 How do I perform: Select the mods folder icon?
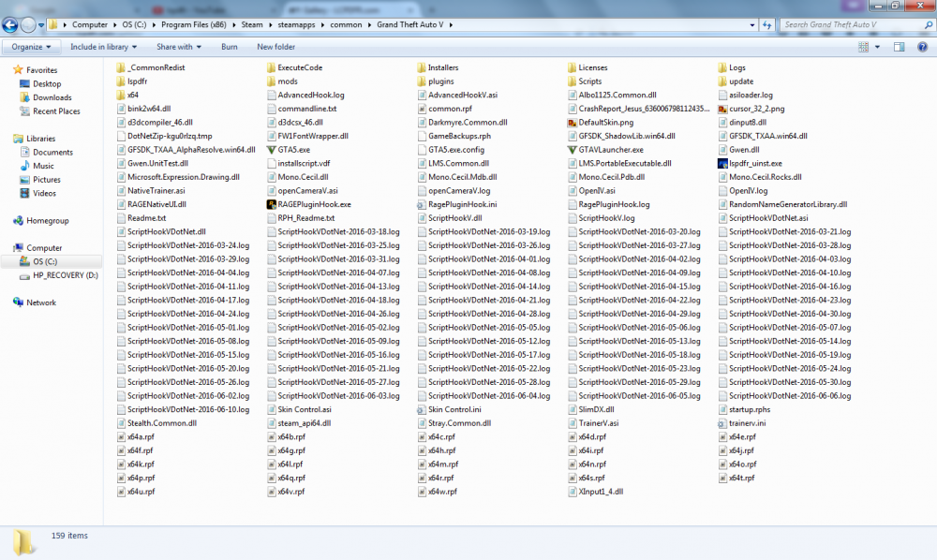point(272,81)
